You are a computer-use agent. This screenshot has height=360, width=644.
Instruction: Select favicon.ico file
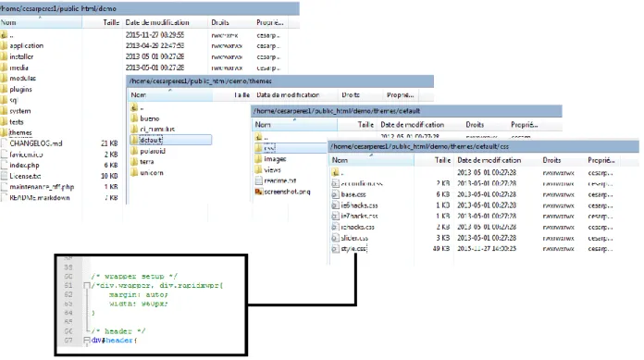26,155
